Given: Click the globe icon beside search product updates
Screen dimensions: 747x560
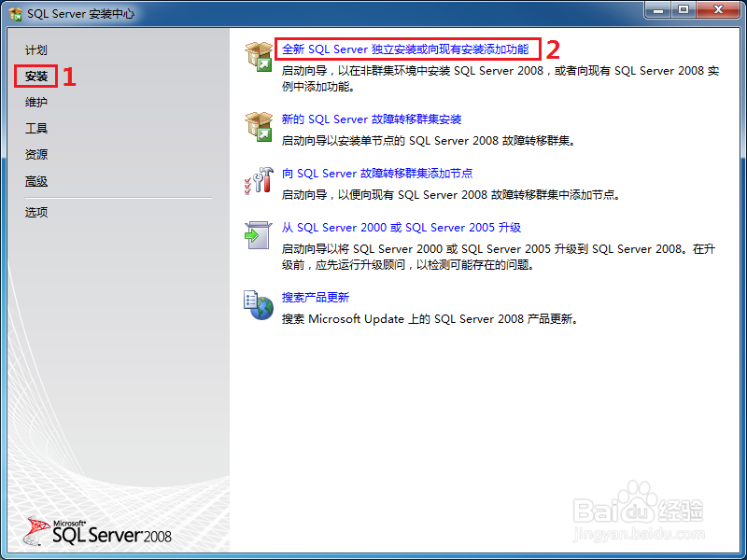Looking at the screenshot, I should point(257,306).
